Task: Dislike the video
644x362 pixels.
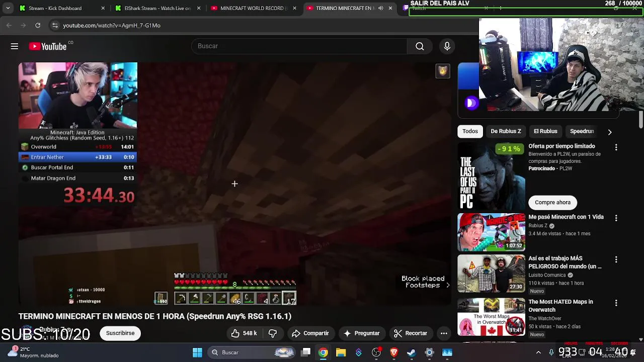Action: pos(273,333)
